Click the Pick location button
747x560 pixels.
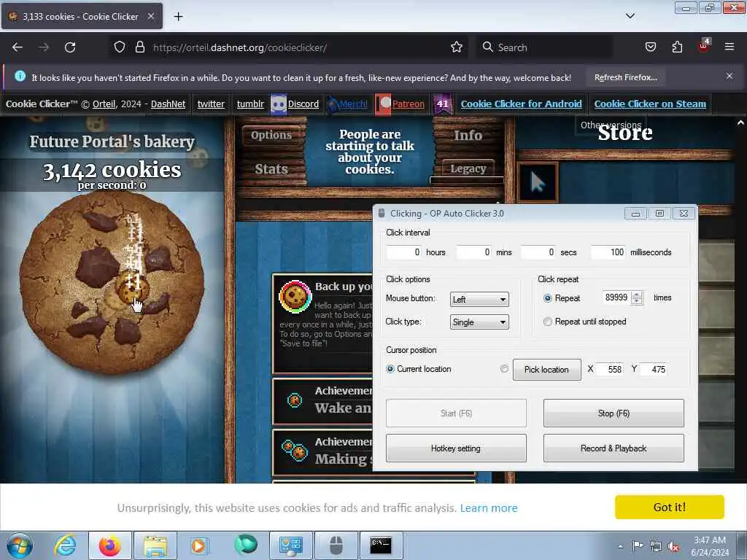547,370
